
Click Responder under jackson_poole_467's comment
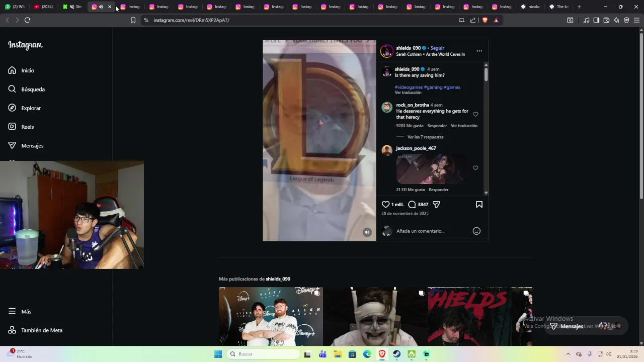point(438,190)
